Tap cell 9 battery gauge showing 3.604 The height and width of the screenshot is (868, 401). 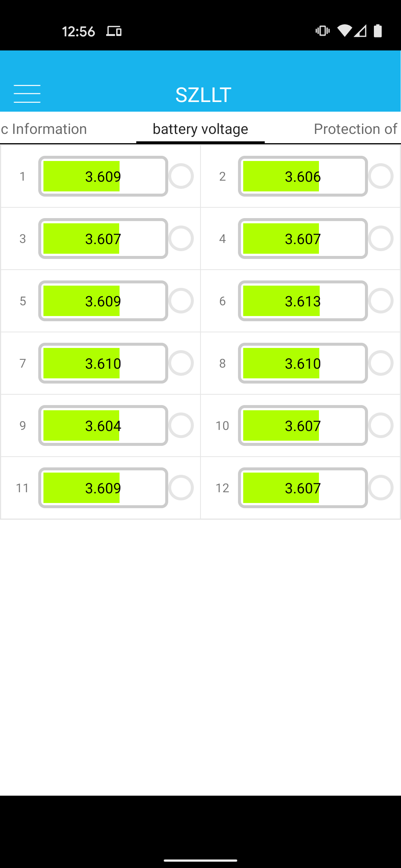103,425
